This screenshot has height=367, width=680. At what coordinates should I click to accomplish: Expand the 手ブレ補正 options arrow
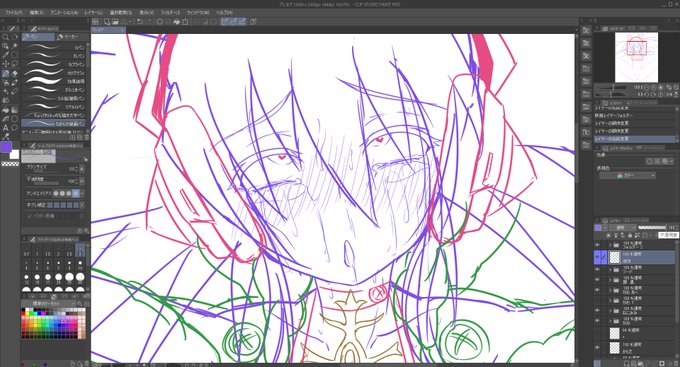click(82, 205)
